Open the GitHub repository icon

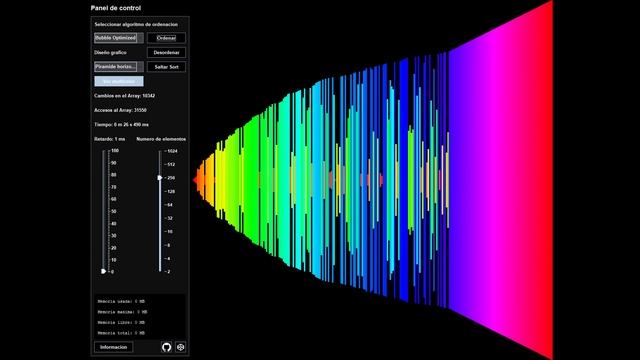[166, 347]
